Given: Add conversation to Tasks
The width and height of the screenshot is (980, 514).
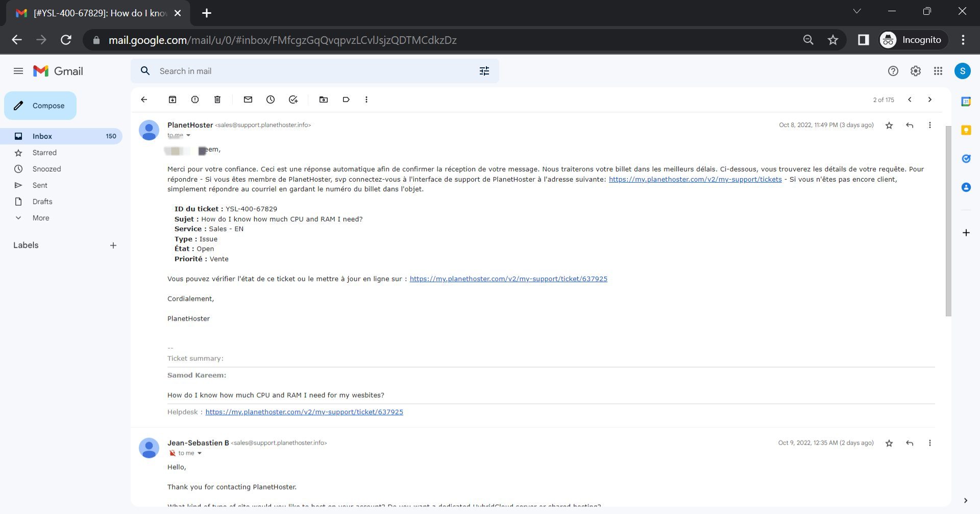Looking at the screenshot, I should [x=293, y=100].
